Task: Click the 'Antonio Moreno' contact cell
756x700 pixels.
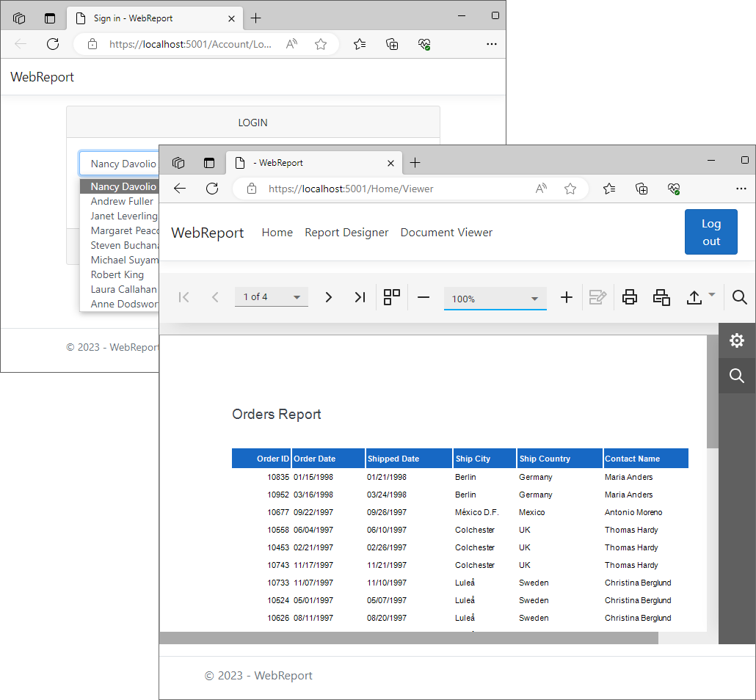Action: tap(633, 512)
